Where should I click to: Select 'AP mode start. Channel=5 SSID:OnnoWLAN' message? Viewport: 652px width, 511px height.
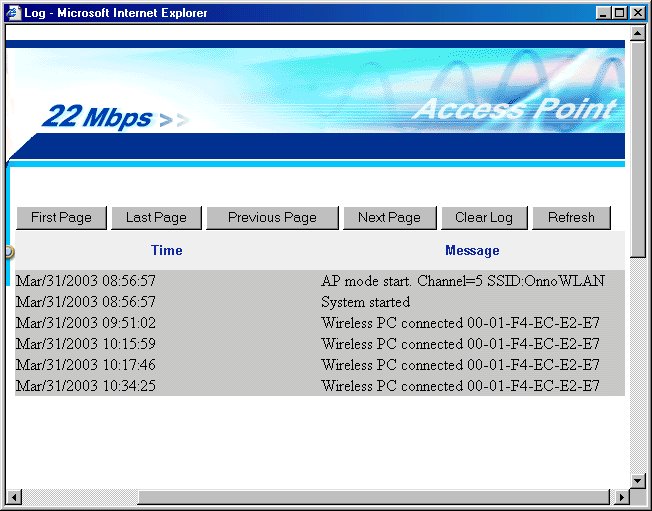(x=463, y=281)
